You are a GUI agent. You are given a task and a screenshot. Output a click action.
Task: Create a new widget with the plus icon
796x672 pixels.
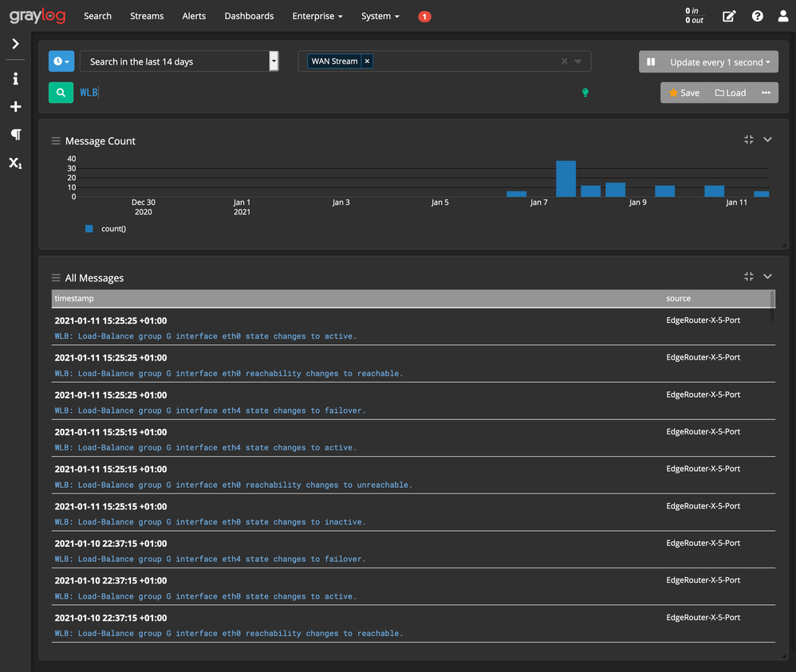coord(15,106)
